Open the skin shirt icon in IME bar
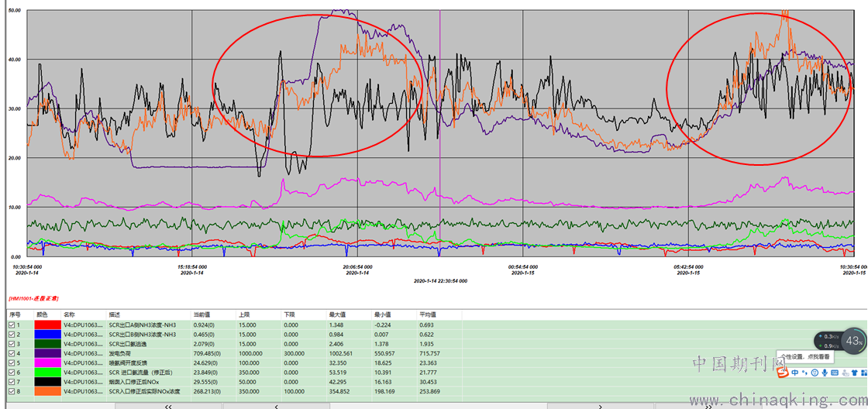This screenshot has width=868, height=409. [x=855, y=373]
